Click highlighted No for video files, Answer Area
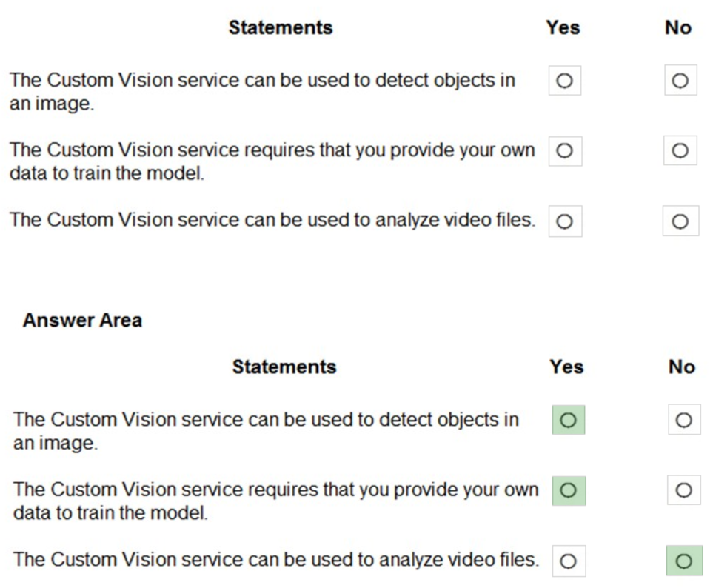 click(x=683, y=561)
